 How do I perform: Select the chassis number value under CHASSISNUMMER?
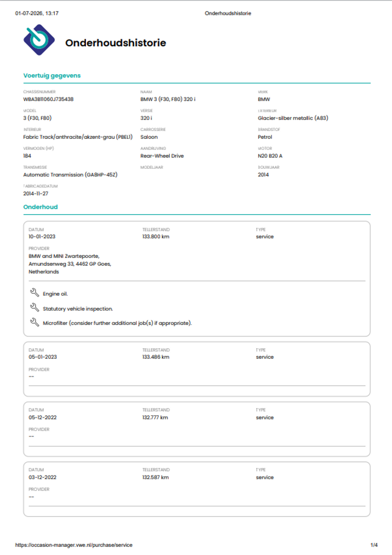pyautogui.click(x=48, y=99)
